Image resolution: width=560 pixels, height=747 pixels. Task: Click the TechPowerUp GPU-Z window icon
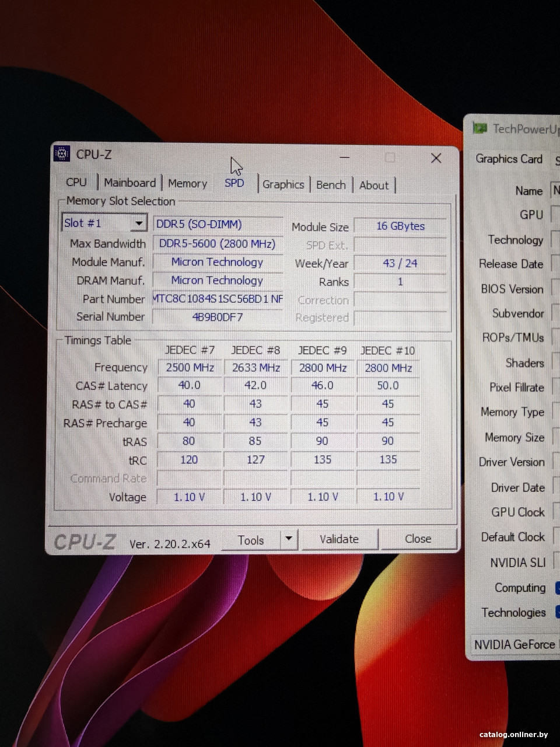point(480,128)
